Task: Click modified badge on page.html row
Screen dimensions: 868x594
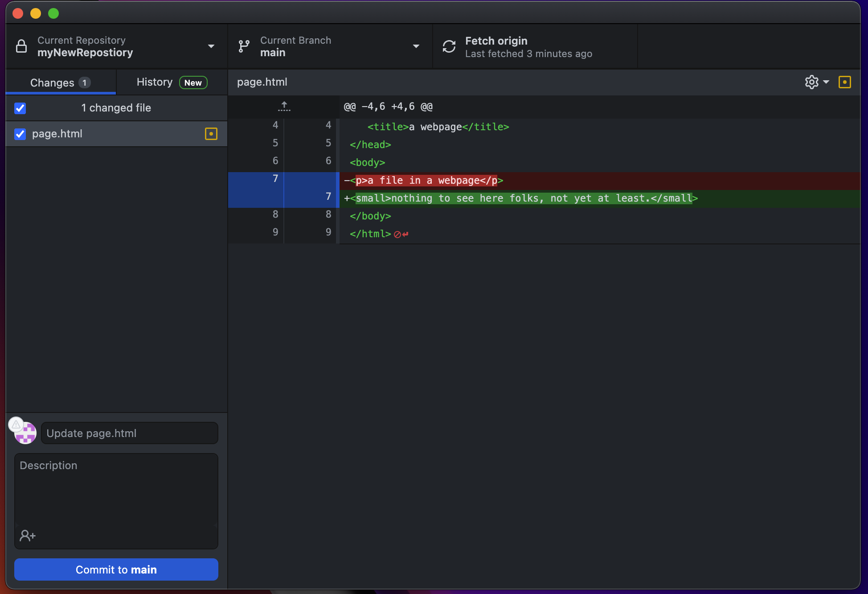Action: (211, 134)
